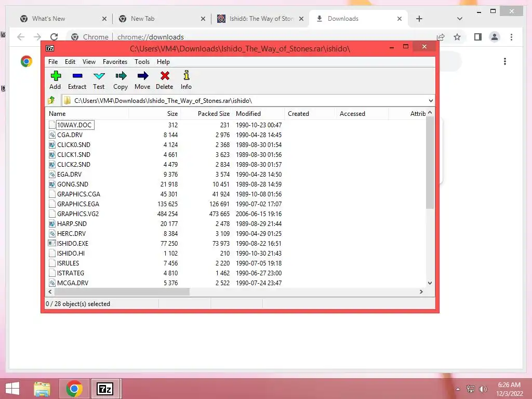The height and width of the screenshot is (399, 532).
Task: Select the GONG.SND file icon
Action: coord(52,184)
